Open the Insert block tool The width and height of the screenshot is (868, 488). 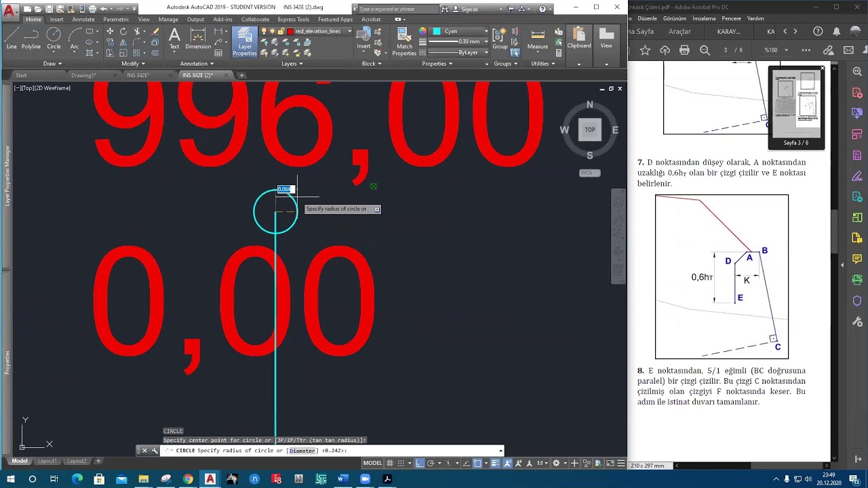click(x=363, y=39)
